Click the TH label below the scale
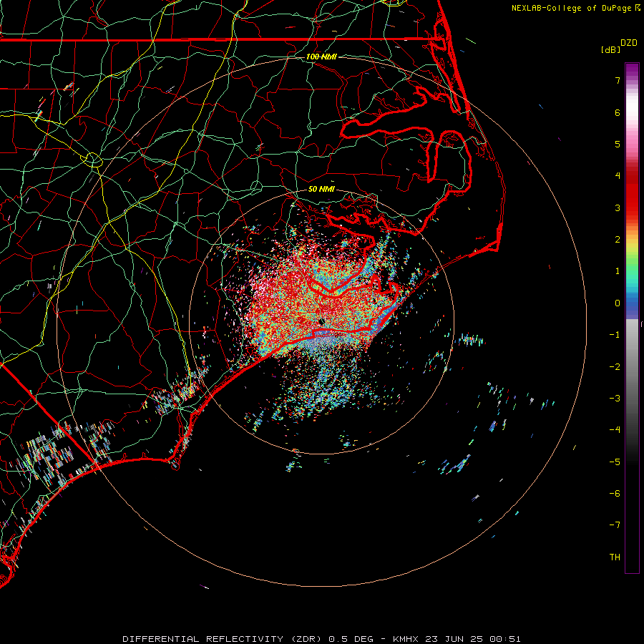Screen dimensions: 644x644 (615, 557)
